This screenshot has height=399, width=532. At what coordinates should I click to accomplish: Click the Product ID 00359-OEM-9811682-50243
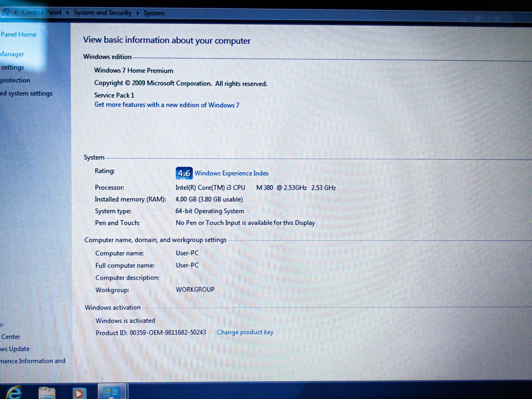pos(151,332)
